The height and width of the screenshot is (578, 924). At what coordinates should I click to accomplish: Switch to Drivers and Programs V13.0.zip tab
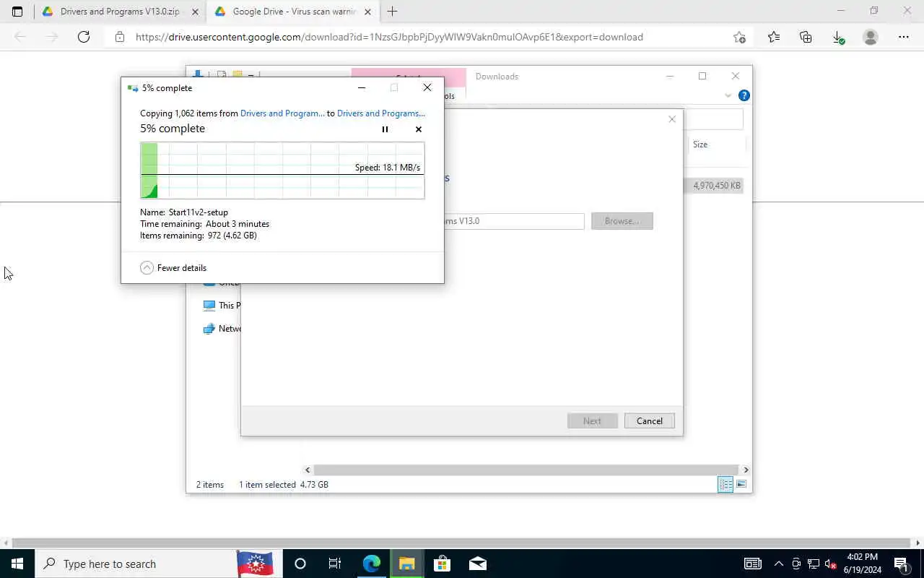[x=120, y=12]
